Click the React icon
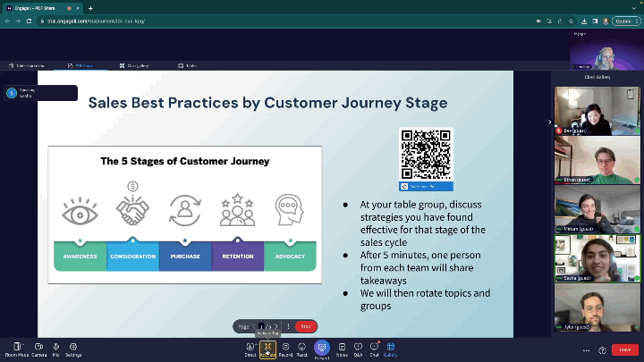This screenshot has height=362, width=644. [x=302, y=348]
